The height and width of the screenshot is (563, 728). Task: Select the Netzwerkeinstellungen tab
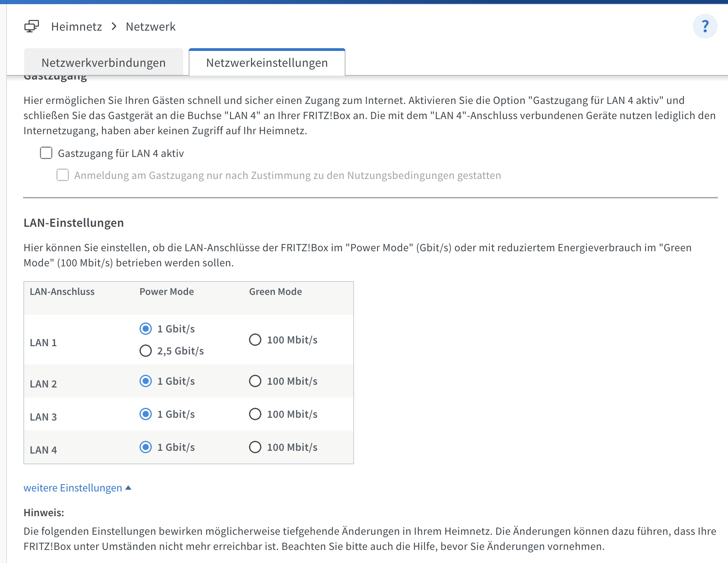267,63
